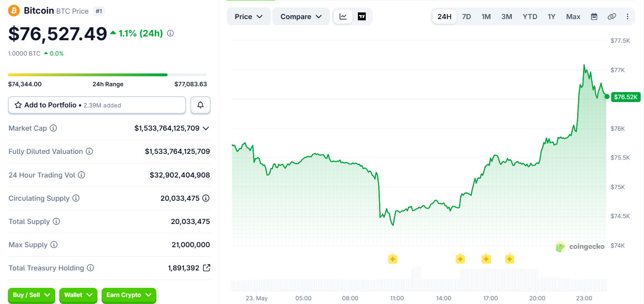Click the $76.52K current price label
Image resolution: width=644 pixels, height=304 pixels.
[626, 97]
